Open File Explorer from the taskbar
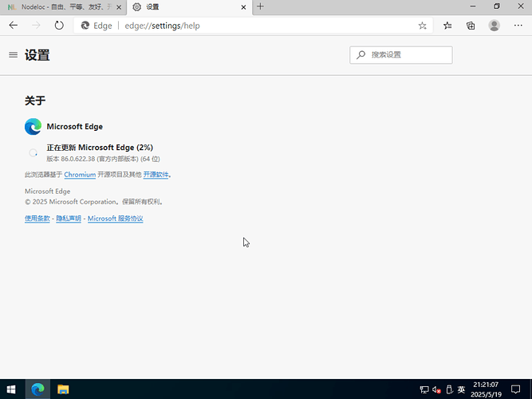This screenshot has width=532, height=399. click(63, 389)
